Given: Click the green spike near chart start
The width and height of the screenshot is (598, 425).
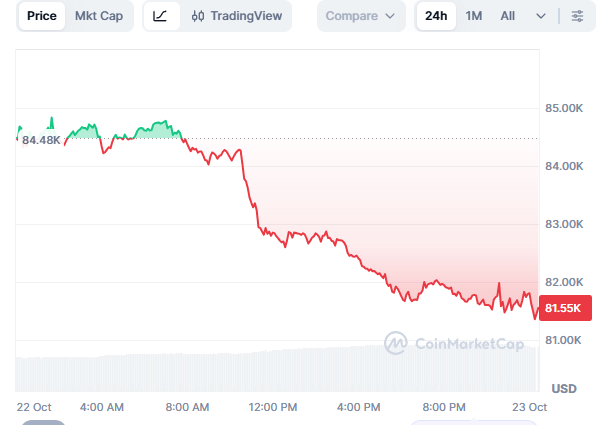Looking at the screenshot, I should click(51, 122).
